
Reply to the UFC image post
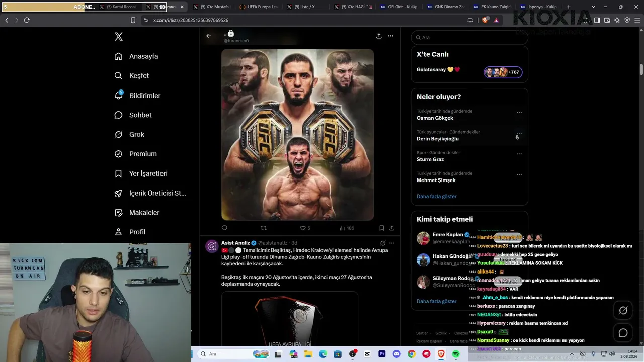[x=224, y=228]
